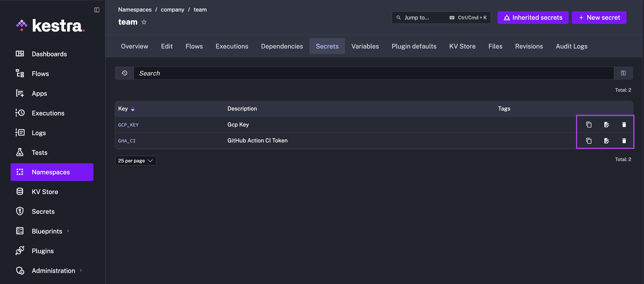Click the Search secrets input field

pos(374,73)
